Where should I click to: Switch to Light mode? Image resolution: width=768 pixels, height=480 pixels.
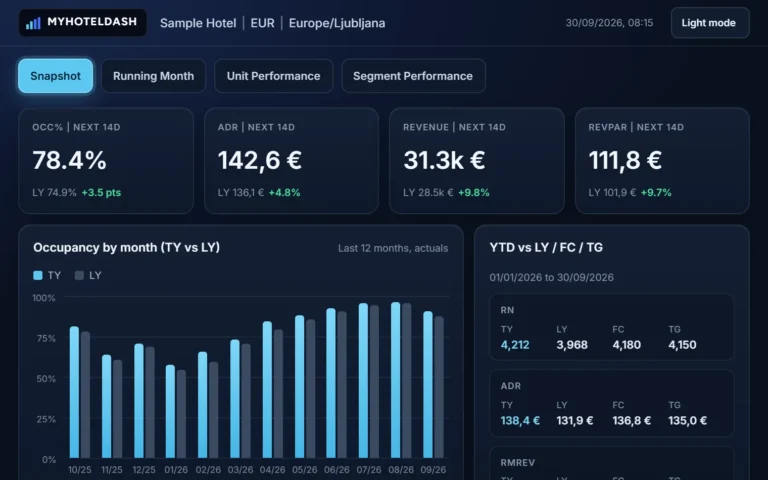pos(710,23)
